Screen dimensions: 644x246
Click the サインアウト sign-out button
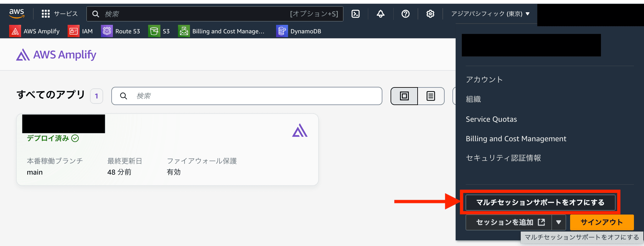coord(602,222)
